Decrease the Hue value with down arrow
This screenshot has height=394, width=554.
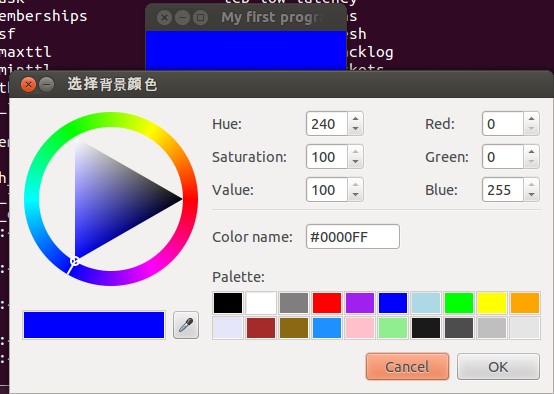tap(355, 129)
